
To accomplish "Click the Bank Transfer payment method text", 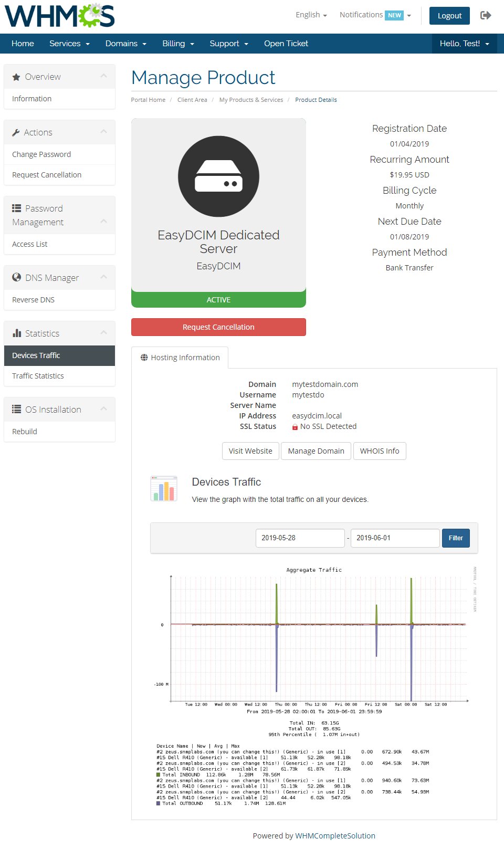I will click(x=409, y=268).
